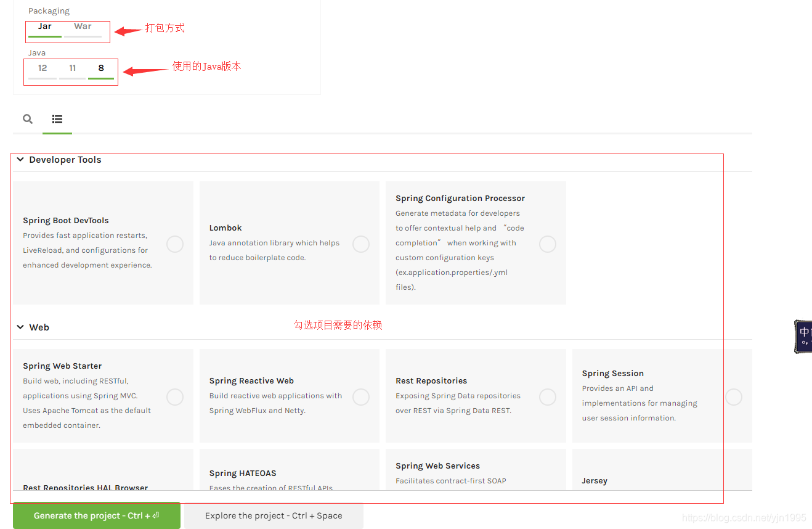Collapse the Developer Tools section chevron

pyautogui.click(x=20, y=160)
